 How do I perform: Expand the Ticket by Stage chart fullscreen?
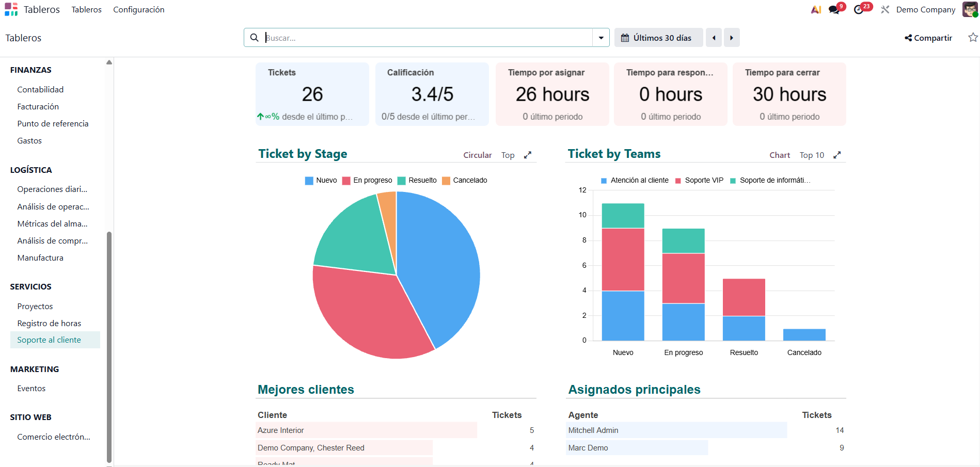click(528, 155)
